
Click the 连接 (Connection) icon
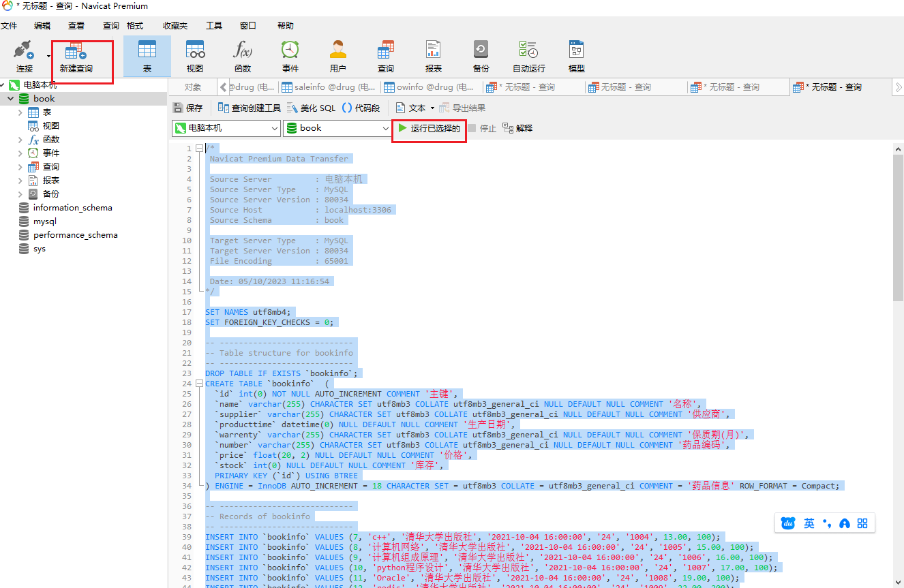[x=23, y=56]
